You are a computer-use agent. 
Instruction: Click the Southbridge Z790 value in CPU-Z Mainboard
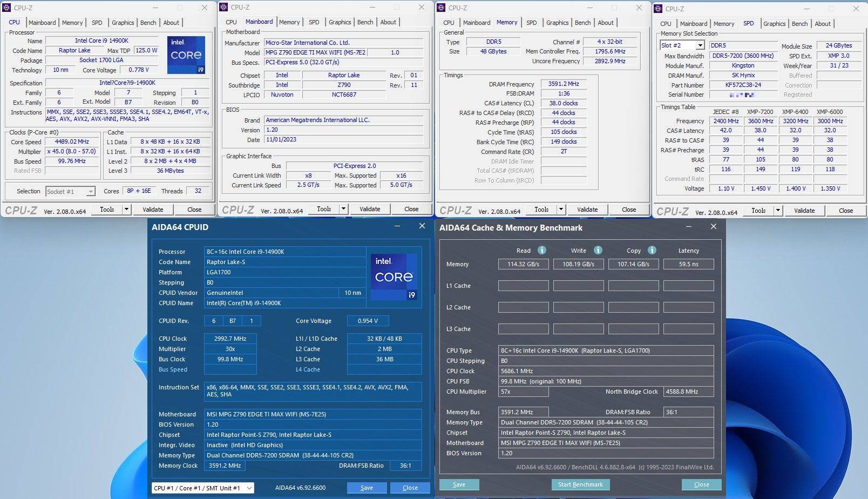(x=344, y=85)
